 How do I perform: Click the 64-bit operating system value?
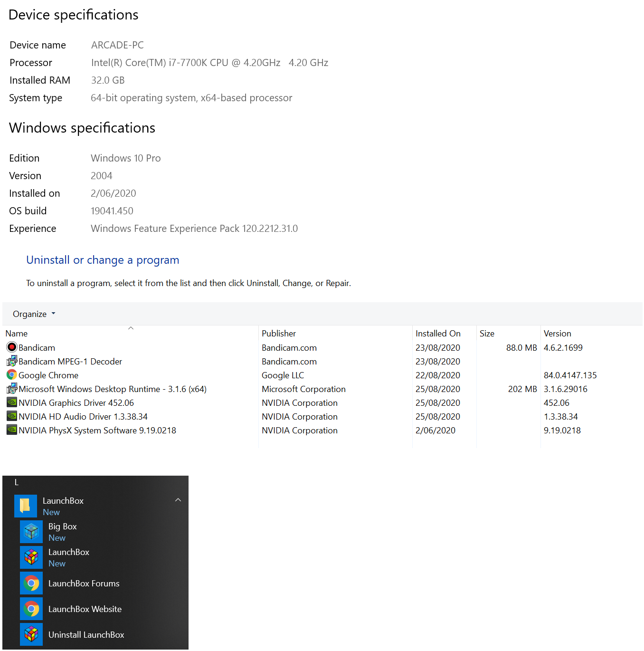pos(191,98)
